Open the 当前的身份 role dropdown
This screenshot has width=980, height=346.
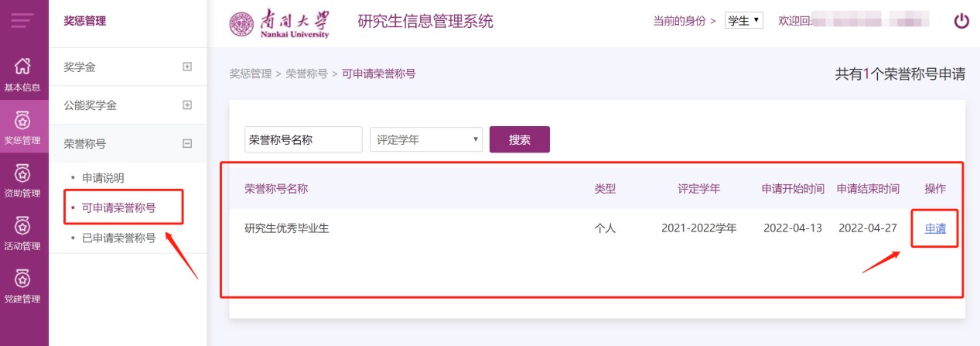point(743,21)
